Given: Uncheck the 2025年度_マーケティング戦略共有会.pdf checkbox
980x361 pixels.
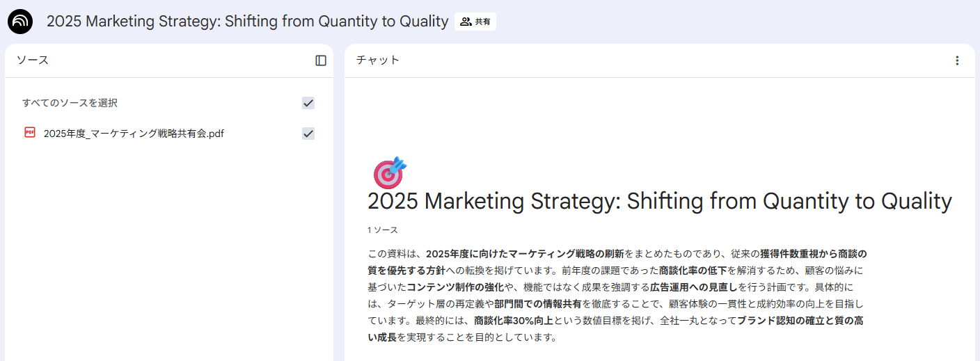Looking at the screenshot, I should tap(308, 134).
